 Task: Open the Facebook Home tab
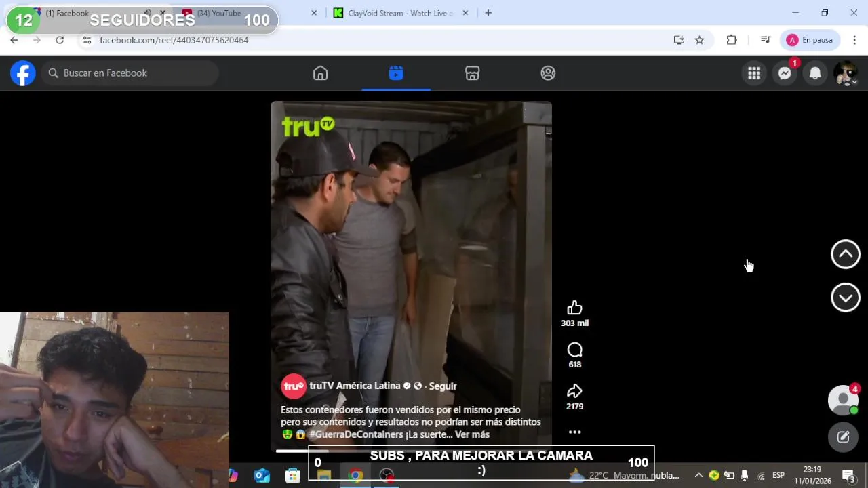coord(320,73)
